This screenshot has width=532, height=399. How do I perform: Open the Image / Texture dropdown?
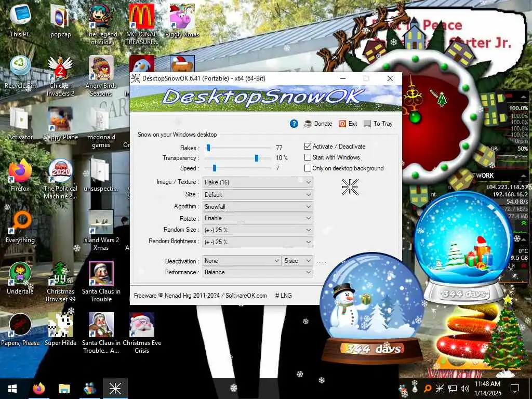[x=258, y=182]
